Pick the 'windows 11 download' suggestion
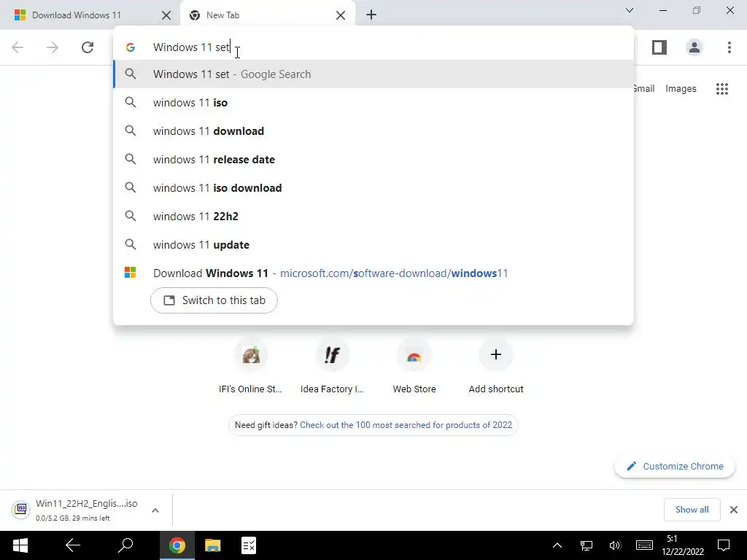This screenshot has width=747, height=560. point(373,131)
